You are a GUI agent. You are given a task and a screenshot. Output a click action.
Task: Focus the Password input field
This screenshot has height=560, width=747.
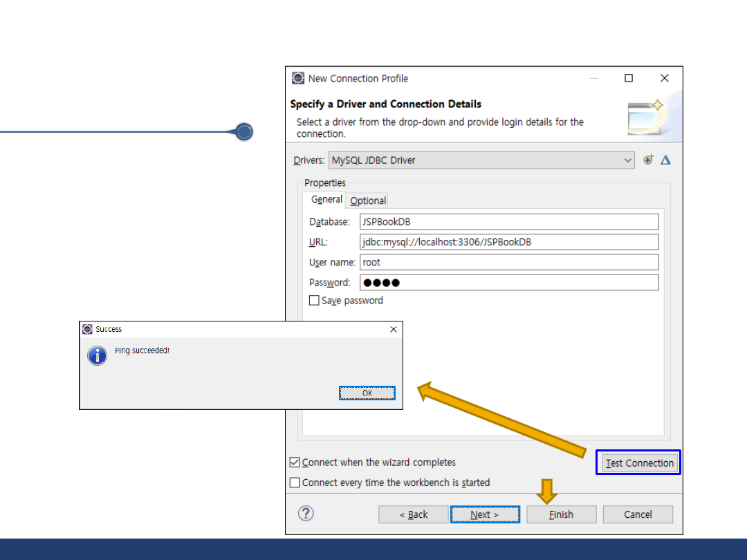pyautogui.click(x=509, y=283)
